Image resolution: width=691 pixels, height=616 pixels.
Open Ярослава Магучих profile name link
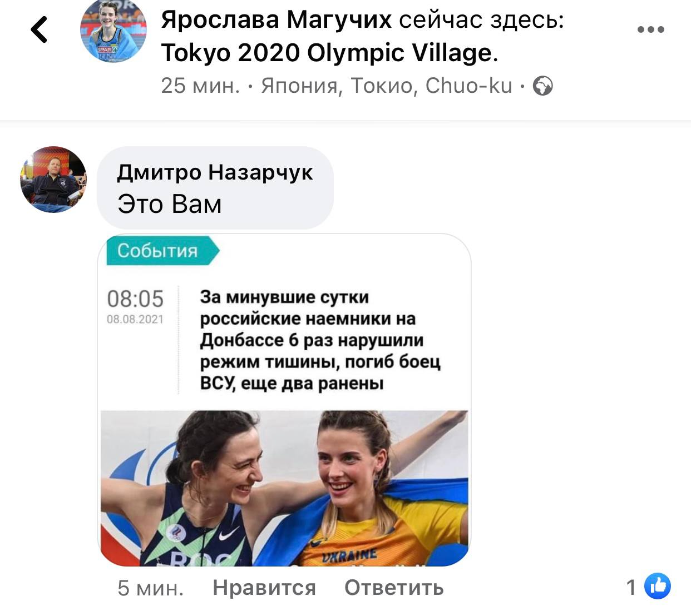click(x=277, y=20)
